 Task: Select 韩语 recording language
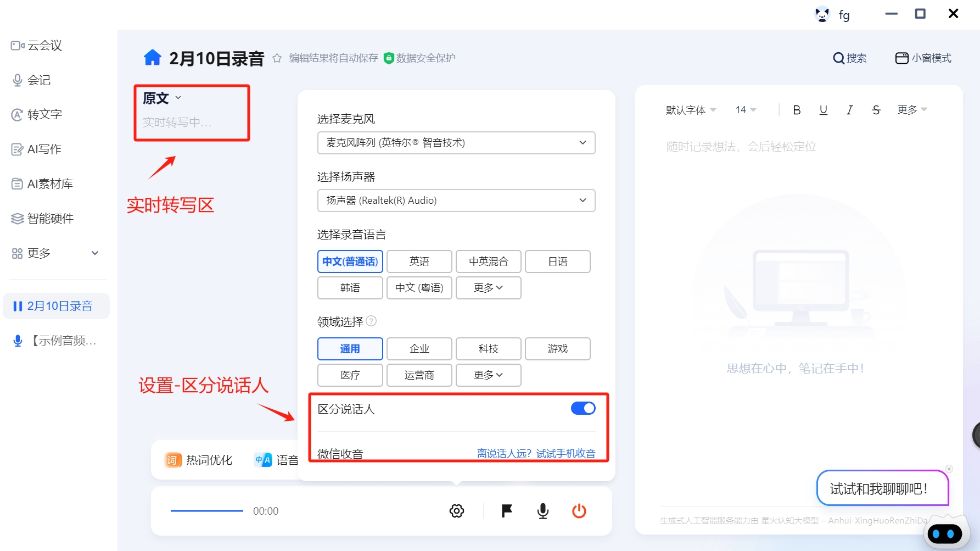(350, 288)
